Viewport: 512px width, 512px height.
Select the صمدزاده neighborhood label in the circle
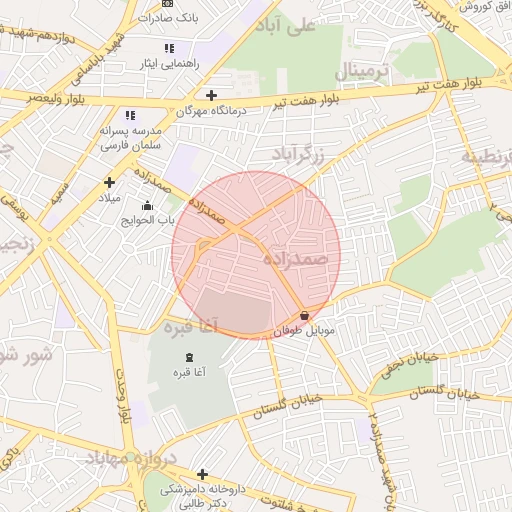tap(295, 258)
